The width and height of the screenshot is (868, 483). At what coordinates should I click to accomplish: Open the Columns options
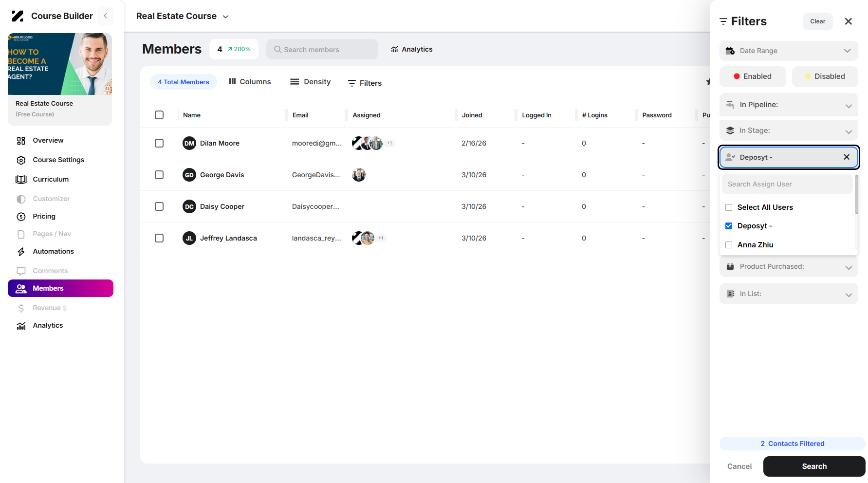pos(250,82)
